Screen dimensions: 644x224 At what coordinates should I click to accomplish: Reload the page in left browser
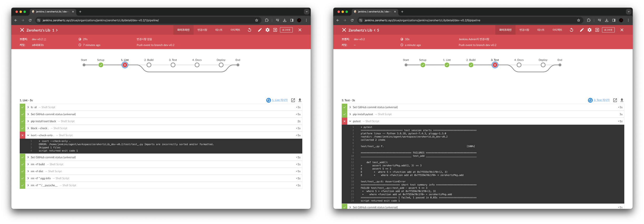[30, 20]
